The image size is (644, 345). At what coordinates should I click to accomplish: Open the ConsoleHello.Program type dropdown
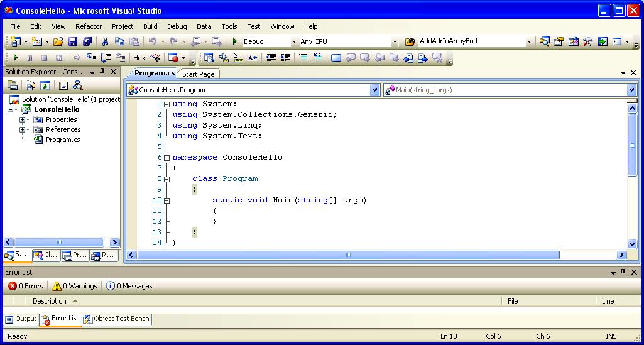[375, 90]
